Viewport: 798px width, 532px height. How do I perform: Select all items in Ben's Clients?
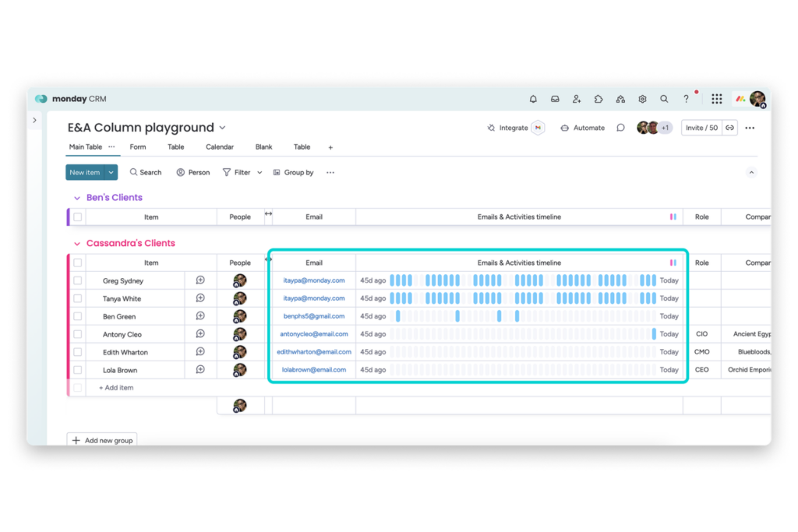click(77, 217)
